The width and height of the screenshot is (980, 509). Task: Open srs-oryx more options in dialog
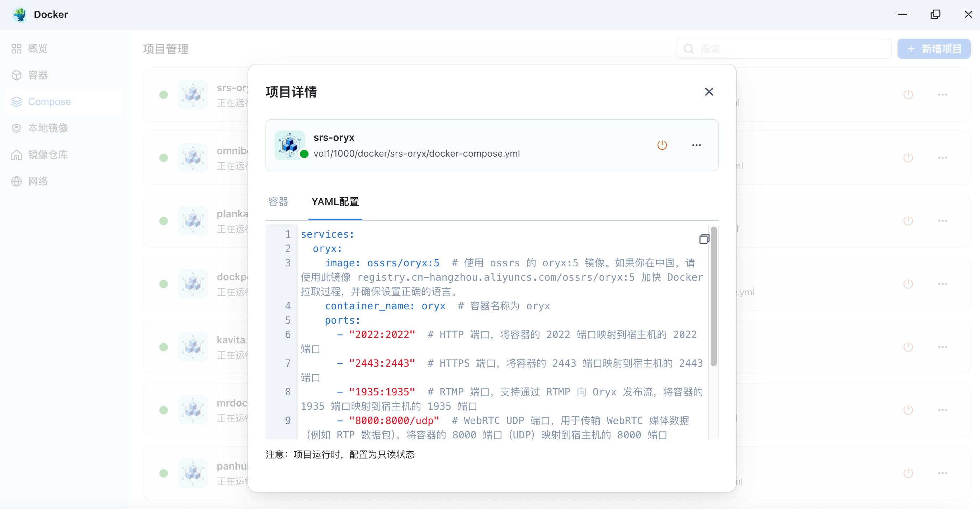click(x=696, y=145)
